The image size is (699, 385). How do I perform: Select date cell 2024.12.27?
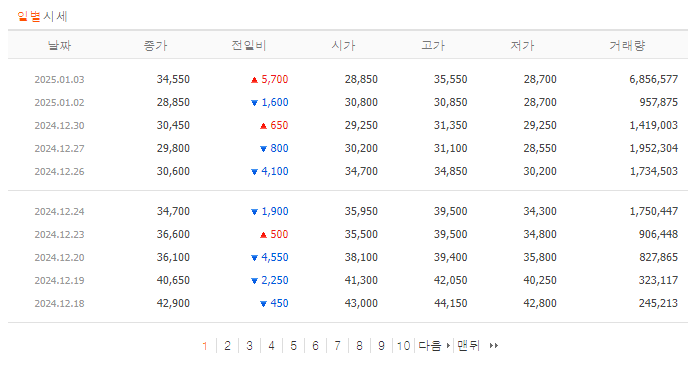59,148
